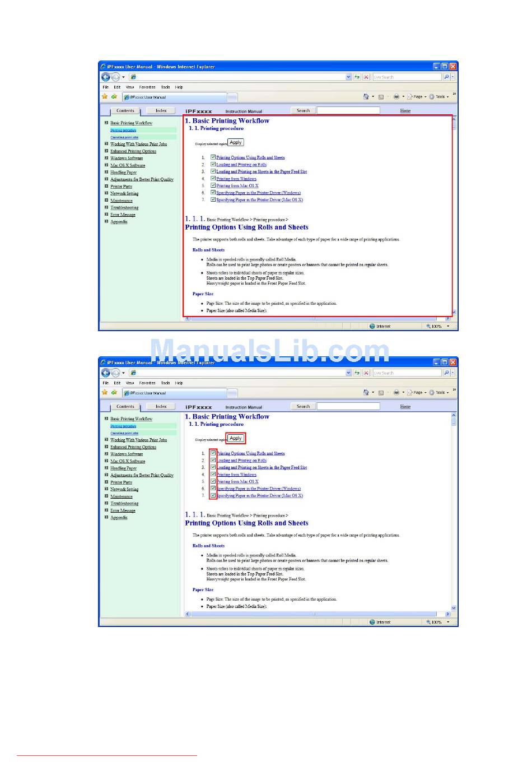This screenshot has height=762, width=532.
Task: Click the zoom 100% magnifier in the upper status bar
Action: [429, 326]
